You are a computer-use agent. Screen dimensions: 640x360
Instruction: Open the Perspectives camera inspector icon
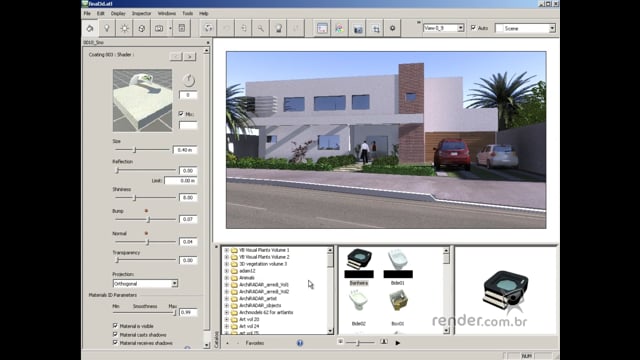[x=159, y=28]
